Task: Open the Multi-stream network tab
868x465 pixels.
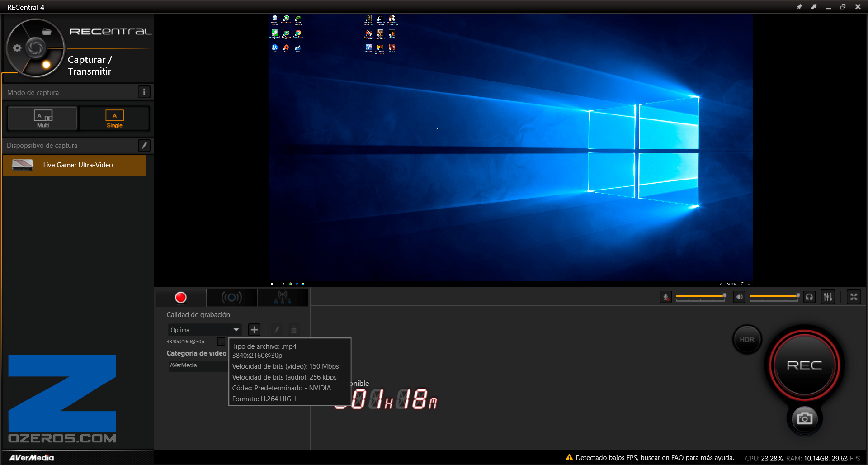Action: pyautogui.click(x=283, y=297)
